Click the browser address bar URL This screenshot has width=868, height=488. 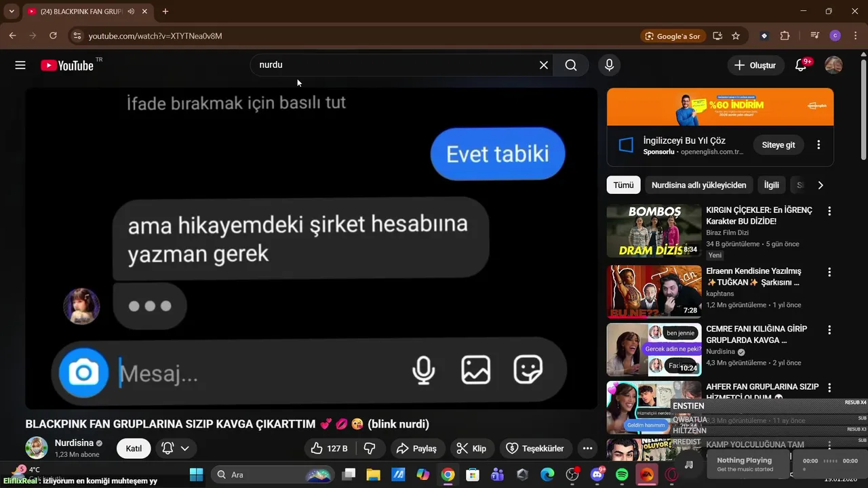coord(155,36)
